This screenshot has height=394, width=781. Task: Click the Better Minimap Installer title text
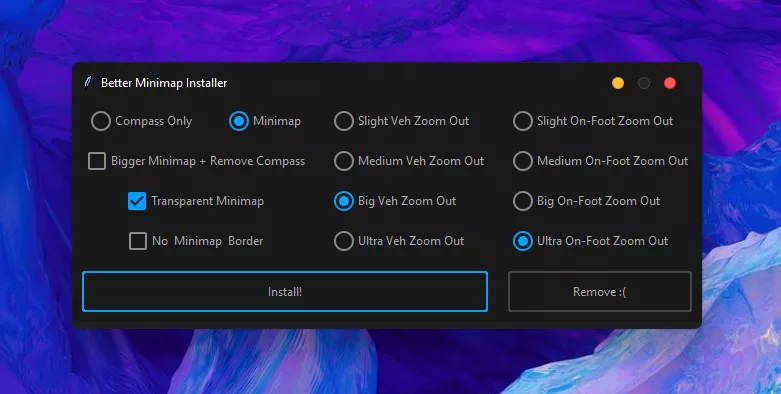(x=164, y=83)
